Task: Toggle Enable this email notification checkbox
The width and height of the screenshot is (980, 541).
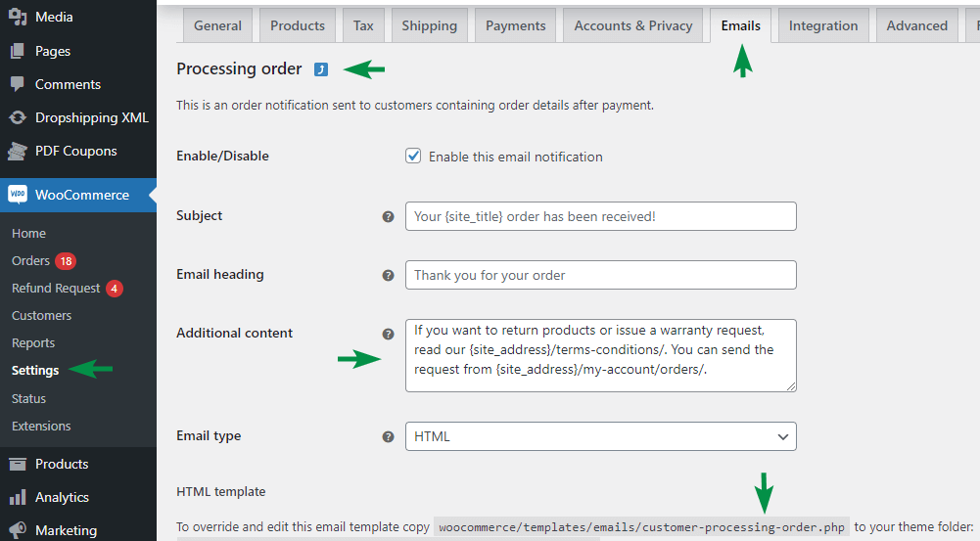Action: click(x=413, y=156)
